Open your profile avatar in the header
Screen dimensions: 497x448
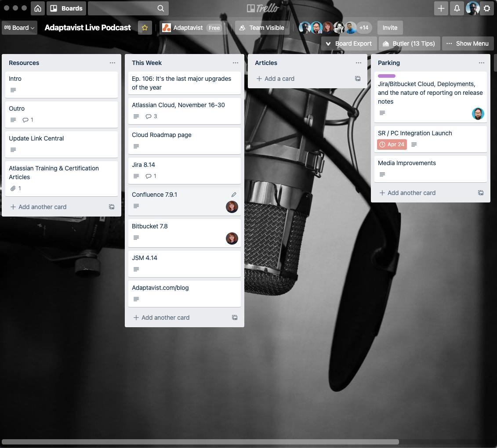pyautogui.click(x=472, y=8)
